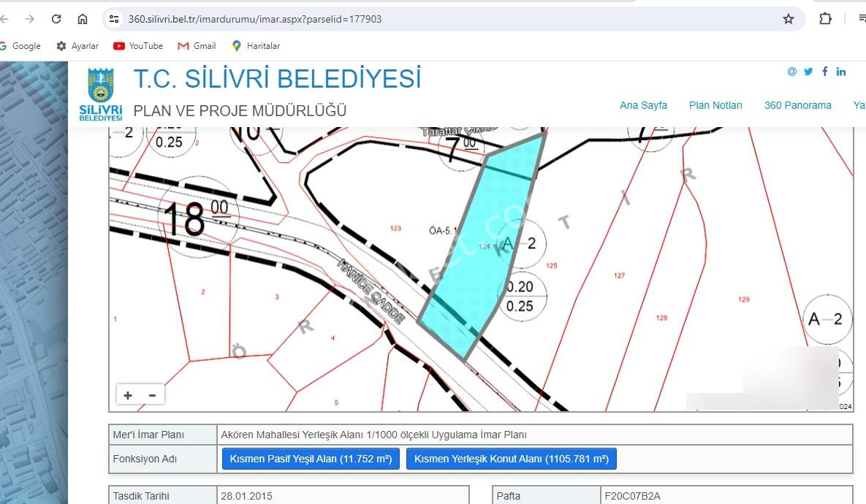Click the browser back arrow
The height and width of the screenshot is (504, 866).
[x=4, y=19]
